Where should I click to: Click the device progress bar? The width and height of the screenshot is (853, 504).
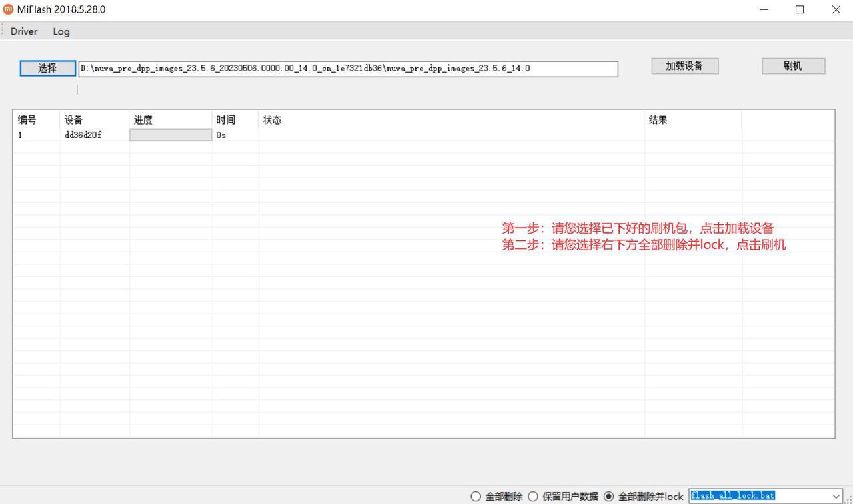click(171, 135)
